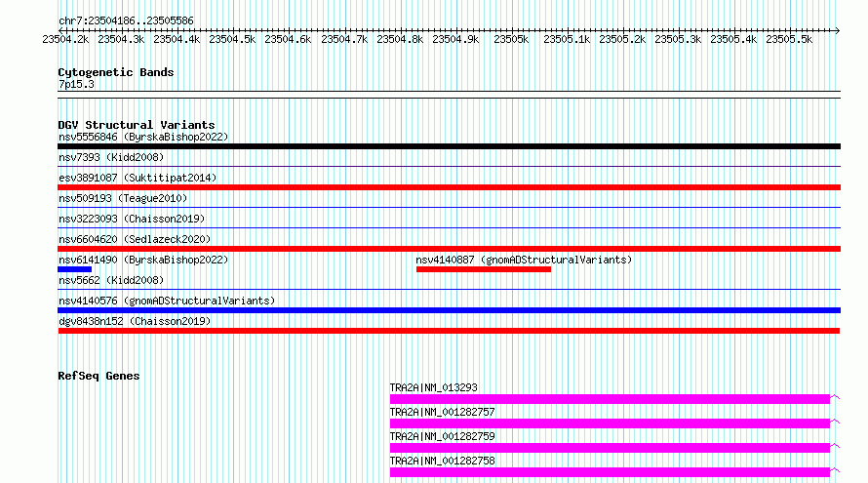Click the 23505k ruler tick label
The width and height of the screenshot is (868, 483).
(x=511, y=40)
